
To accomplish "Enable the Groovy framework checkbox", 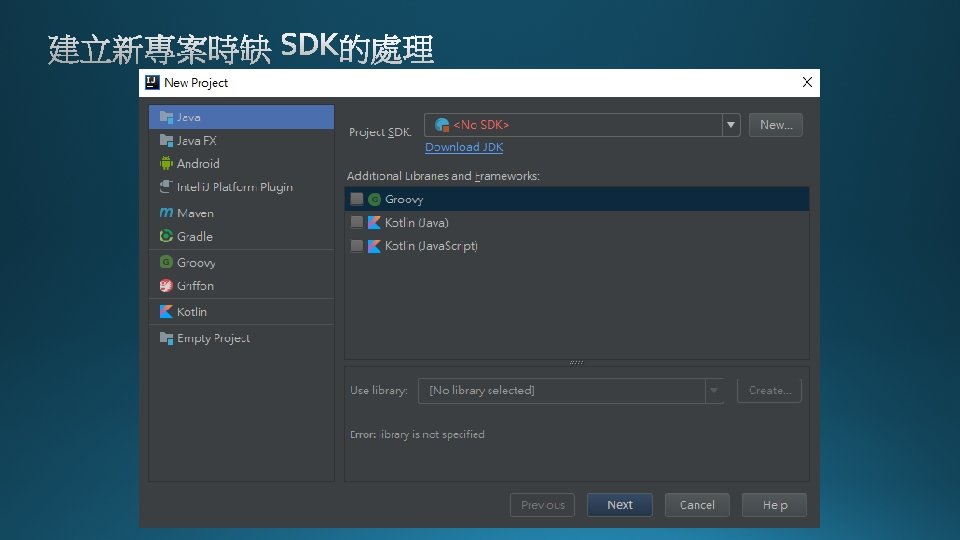I will point(356,199).
